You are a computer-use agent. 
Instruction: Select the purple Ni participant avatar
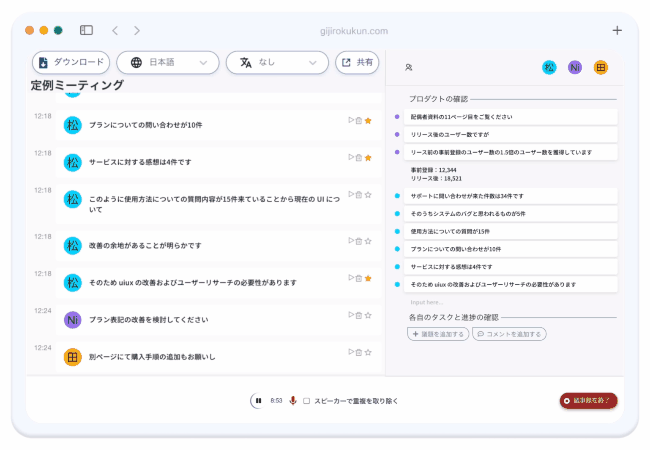(575, 67)
